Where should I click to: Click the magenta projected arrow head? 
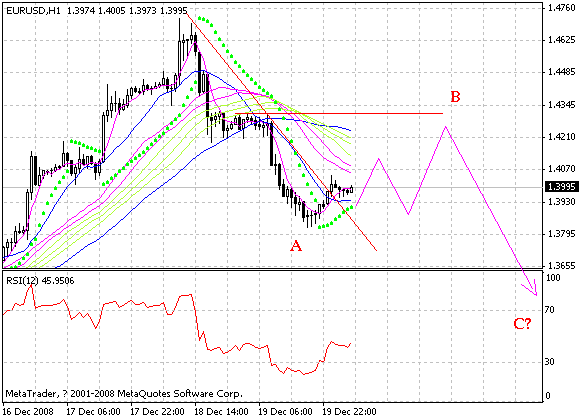tap(531, 288)
